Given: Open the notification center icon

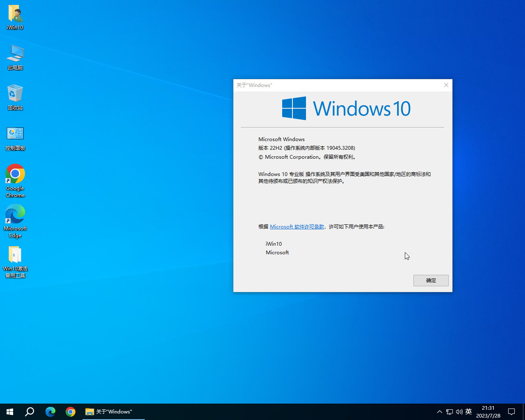Looking at the screenshot, I should pos(511,412).
